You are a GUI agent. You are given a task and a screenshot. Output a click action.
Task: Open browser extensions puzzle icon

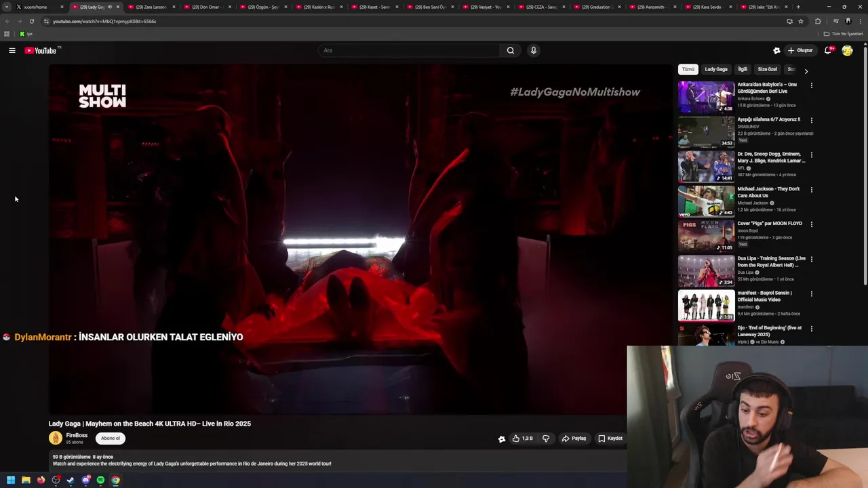pos(818,21)
